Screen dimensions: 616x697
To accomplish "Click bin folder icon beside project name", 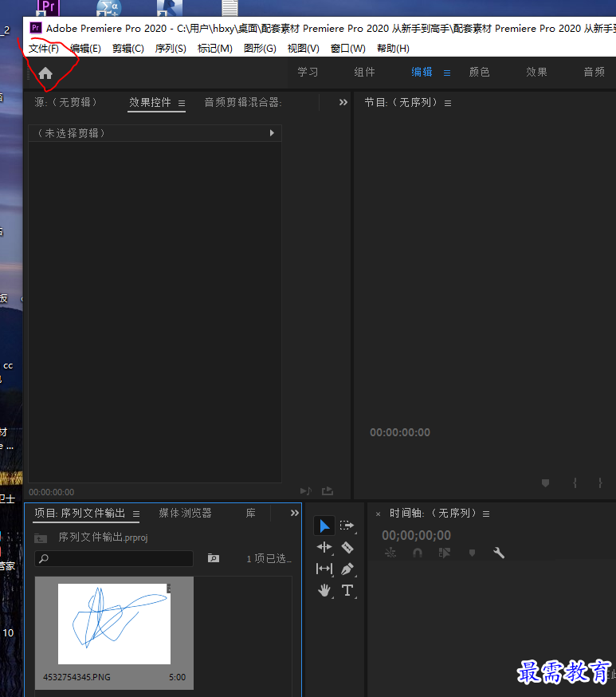I will click(41, 538).
